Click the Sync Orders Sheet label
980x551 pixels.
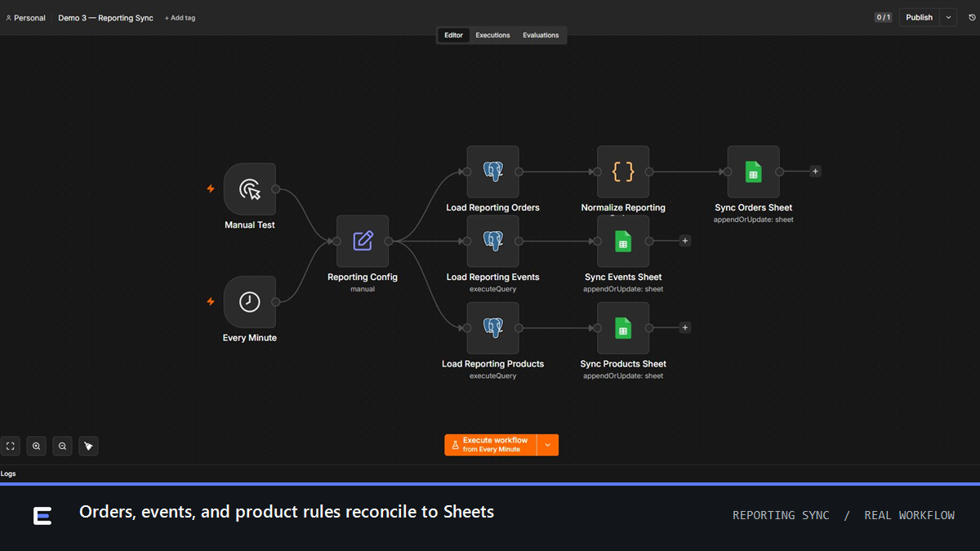(753, 207)
